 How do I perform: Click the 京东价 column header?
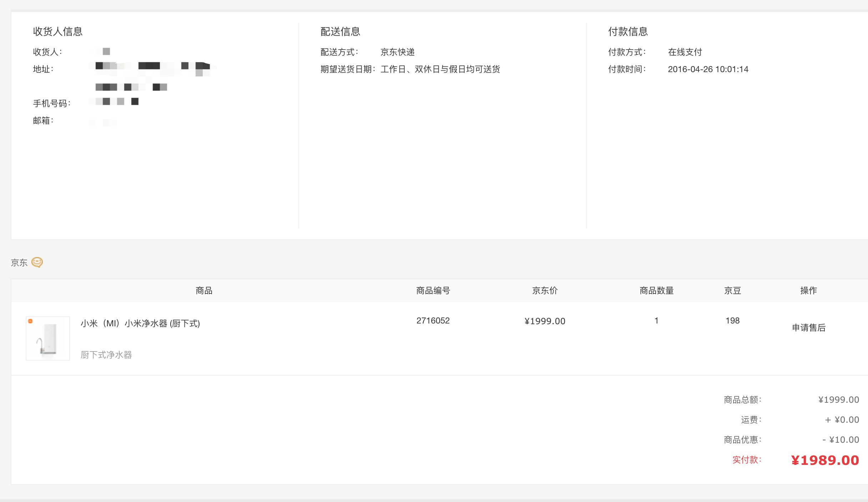[x=545, y=291]
